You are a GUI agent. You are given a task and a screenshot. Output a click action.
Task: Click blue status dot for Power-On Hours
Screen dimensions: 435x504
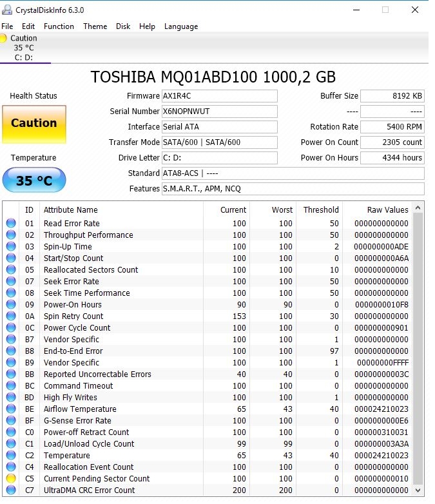[11, 305]
